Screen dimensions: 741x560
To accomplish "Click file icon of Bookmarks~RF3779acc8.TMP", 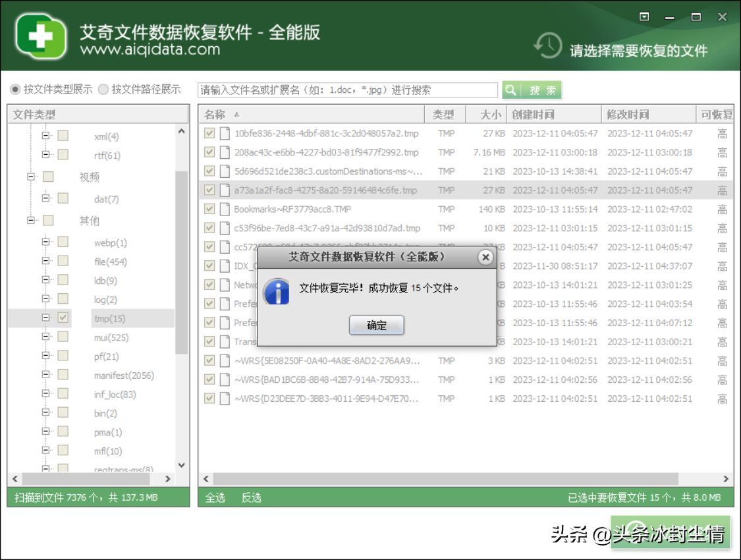I will tap(225, 209).
